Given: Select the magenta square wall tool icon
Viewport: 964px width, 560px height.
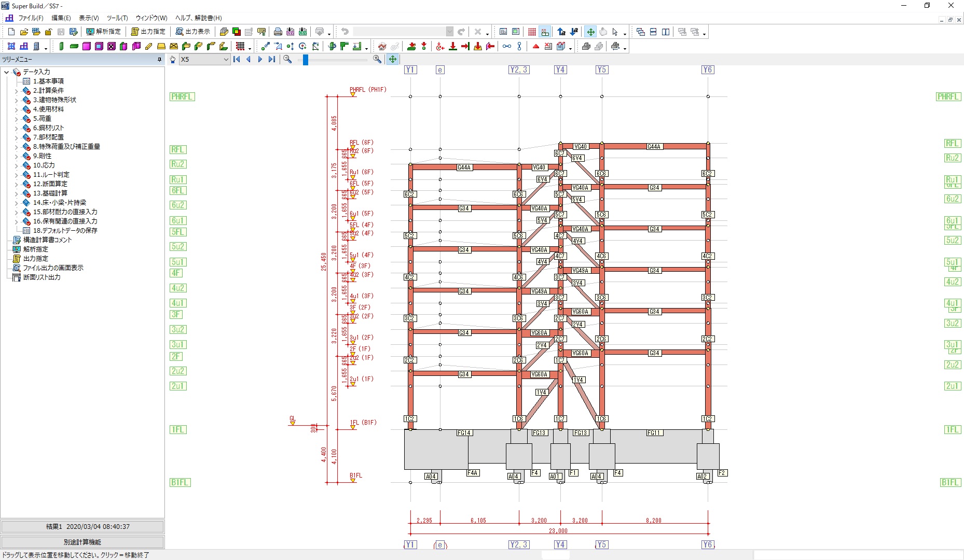Looking at the screenshot, I should point(87,47).
